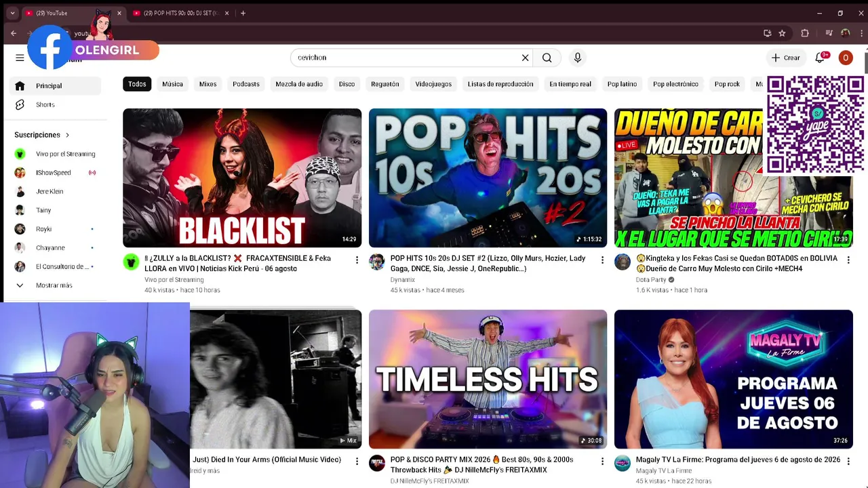This screenshot has height=488, width=868.
Task: Open the Chrome tab search dropdown arrow
Action: [x=12, y=13]
